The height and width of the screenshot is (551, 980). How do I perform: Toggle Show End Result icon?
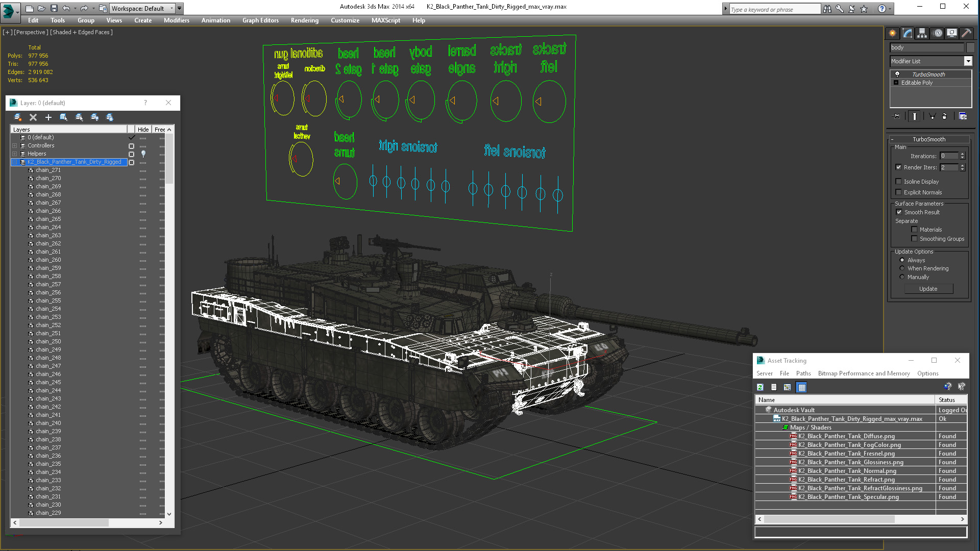pos(914,116)
